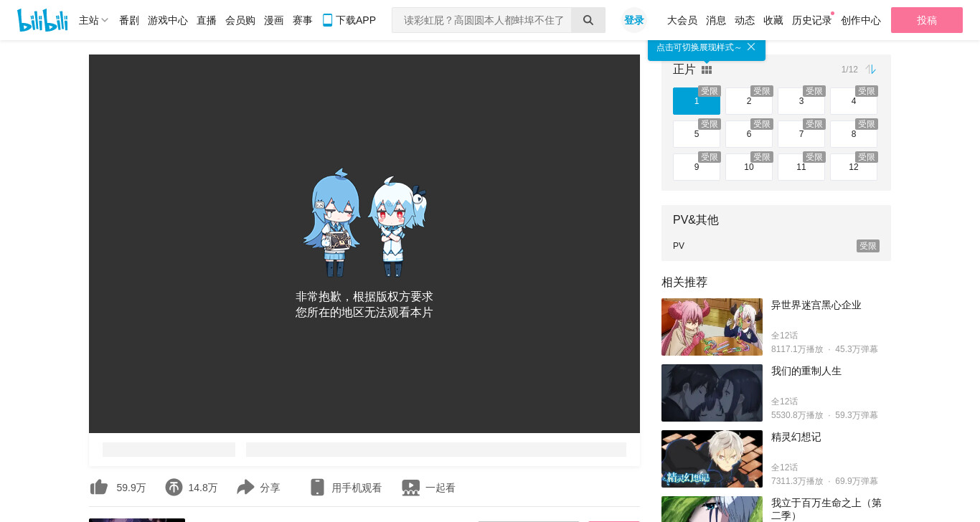Select episode 4
Image resolution: width=980 pixels, height=522 pixels.
pos(854,101)
